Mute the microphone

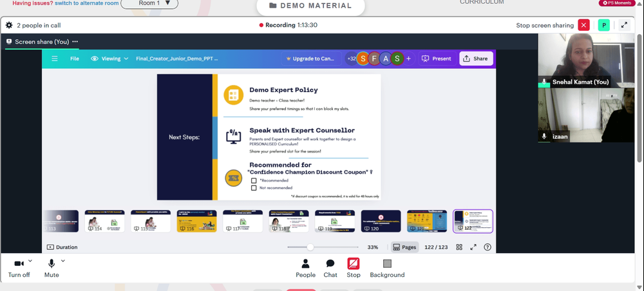[52, 268]
